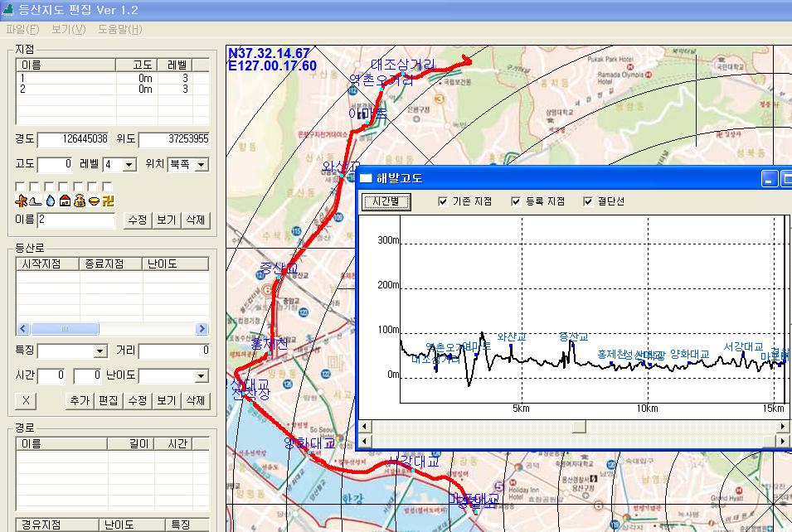This screenshot has height=532, width=792.
Task: Tick the checkbox above the money bag icon
Action: tap(78, 186)
